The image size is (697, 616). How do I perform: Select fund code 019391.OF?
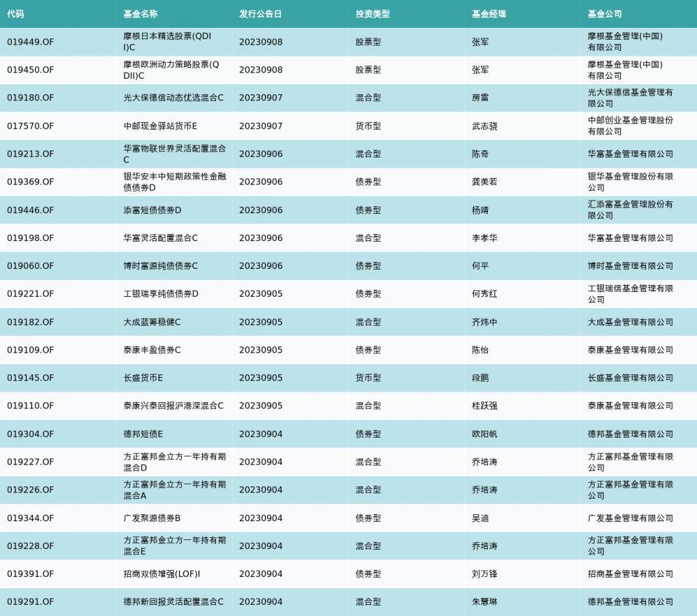tap(30, 573)
